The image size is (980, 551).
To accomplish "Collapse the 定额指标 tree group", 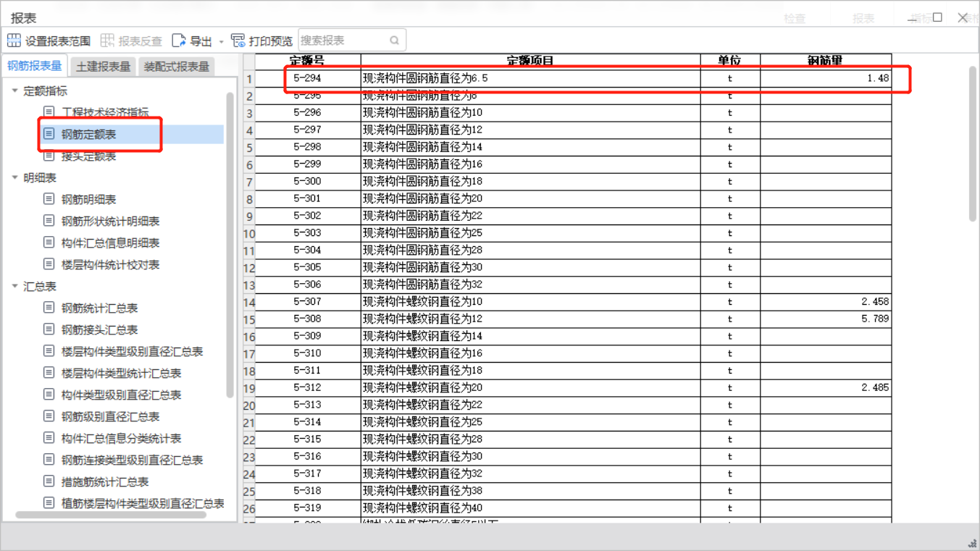I will point(14,91).
